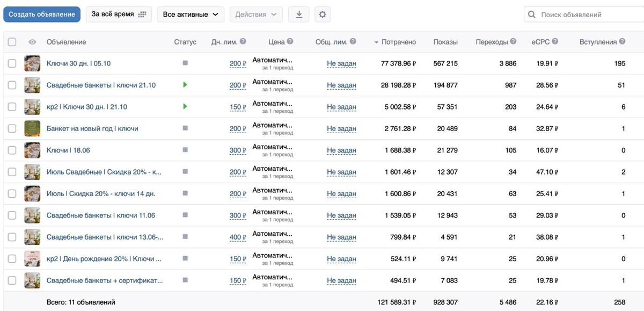The width and height of the screenshot is (644, 311).
Task: Click the stopped status icon for Свадебные банкеты | ключи 11.06
Action: (x=185, y=215)
